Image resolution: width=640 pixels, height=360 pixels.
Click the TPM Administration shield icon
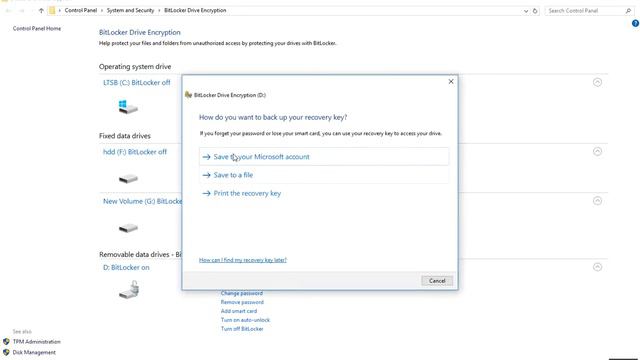[6, 342]
